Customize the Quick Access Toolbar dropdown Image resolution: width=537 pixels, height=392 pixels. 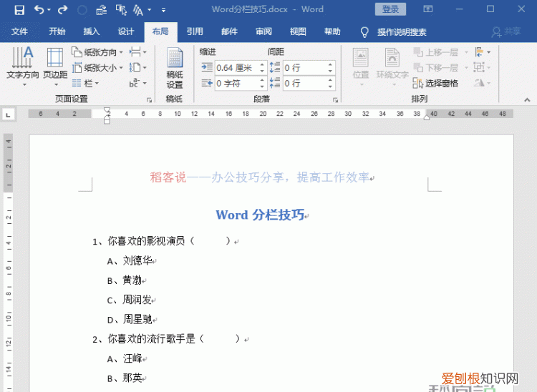(163, 10)
